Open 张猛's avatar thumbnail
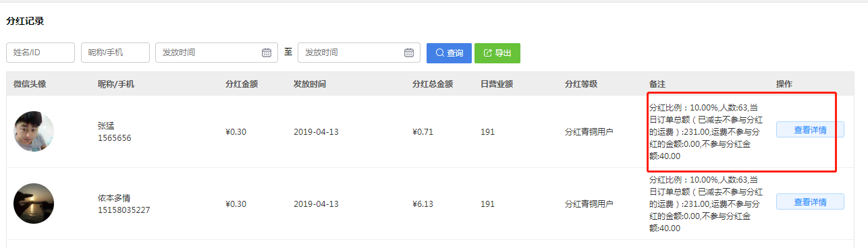Screen dimensions: 868x248 [34, 131]
